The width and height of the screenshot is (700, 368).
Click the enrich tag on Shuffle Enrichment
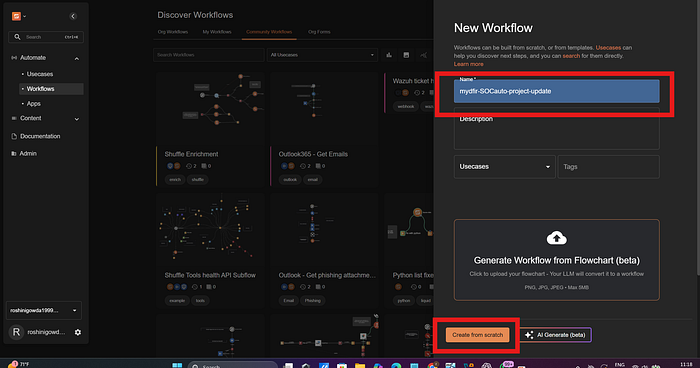coord(175,180)
